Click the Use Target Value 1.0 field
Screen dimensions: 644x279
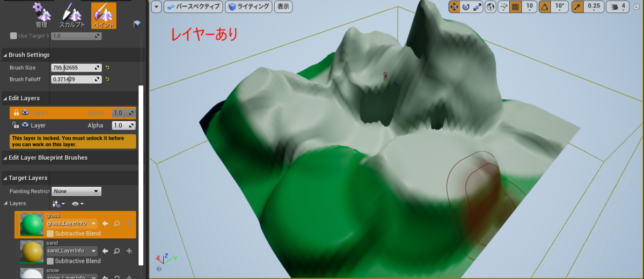[76, 36]
